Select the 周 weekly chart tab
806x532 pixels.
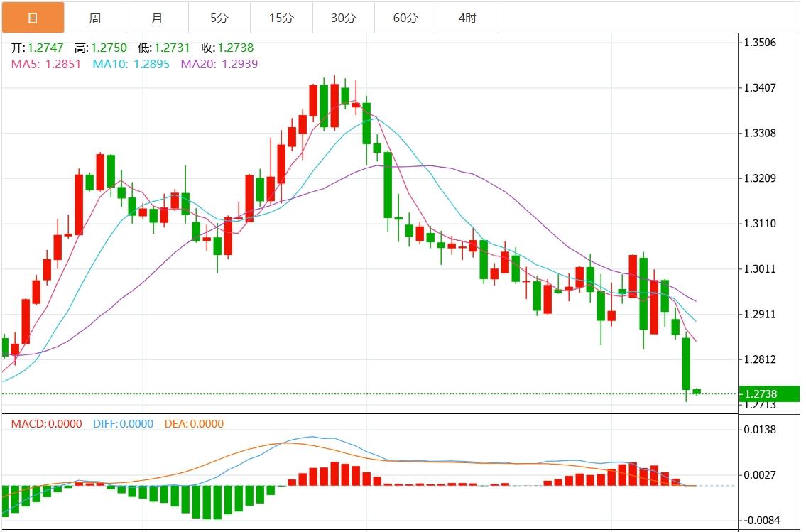click(95, 18)
